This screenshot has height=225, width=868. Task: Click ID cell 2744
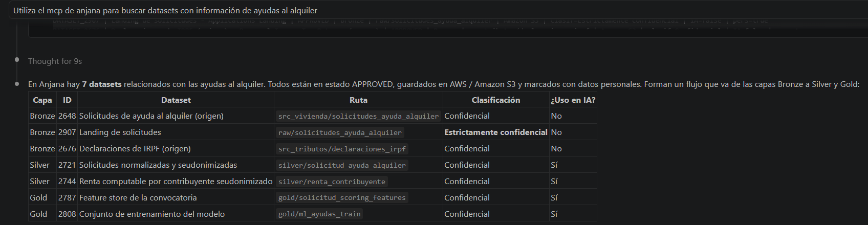67,182
